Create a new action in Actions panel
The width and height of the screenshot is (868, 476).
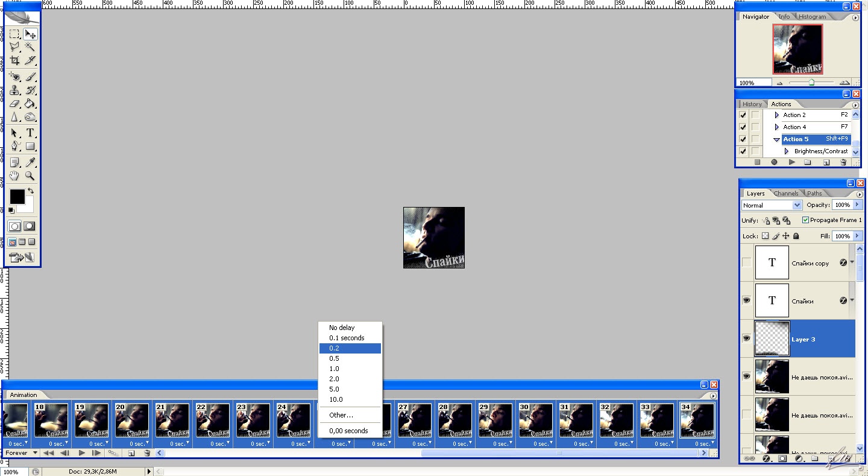click(826, 162)
